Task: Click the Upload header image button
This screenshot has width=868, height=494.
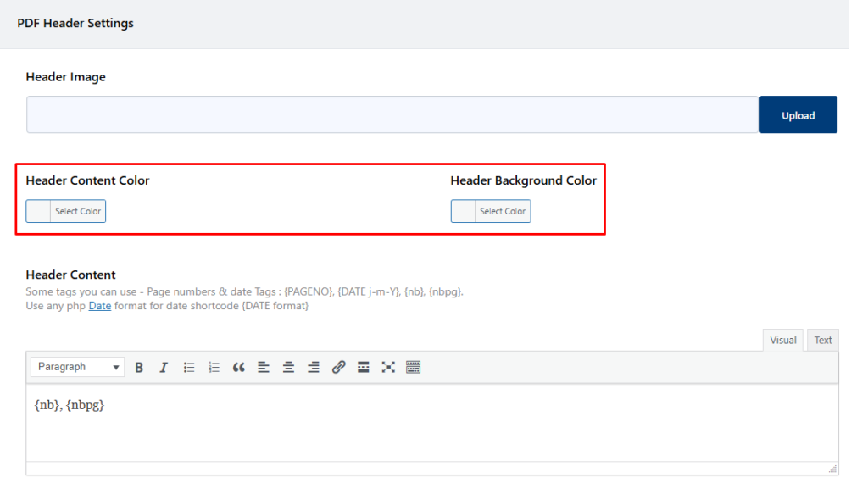Action: (798, 115)
